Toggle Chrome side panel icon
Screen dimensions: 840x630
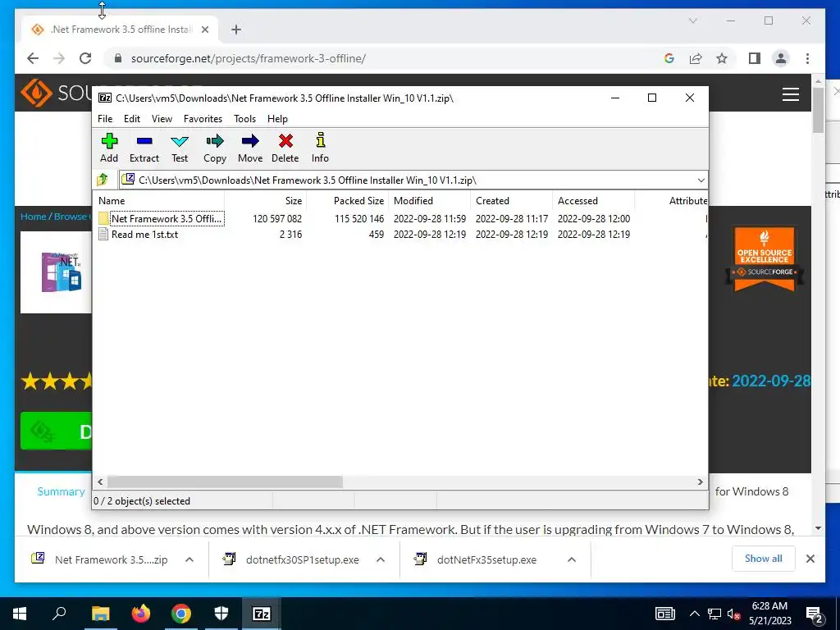tap(755, 58)
